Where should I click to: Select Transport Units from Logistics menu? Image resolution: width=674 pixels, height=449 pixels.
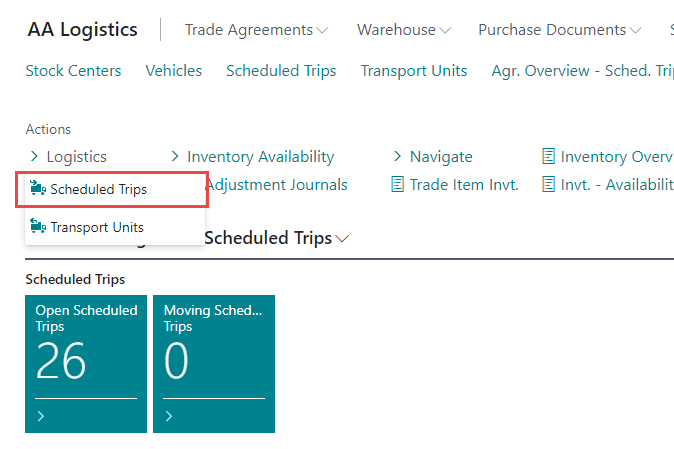97,227
